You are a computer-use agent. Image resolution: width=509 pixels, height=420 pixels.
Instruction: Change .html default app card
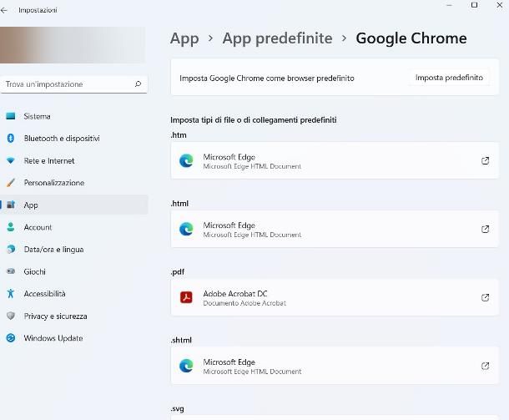tap(335, 229)
